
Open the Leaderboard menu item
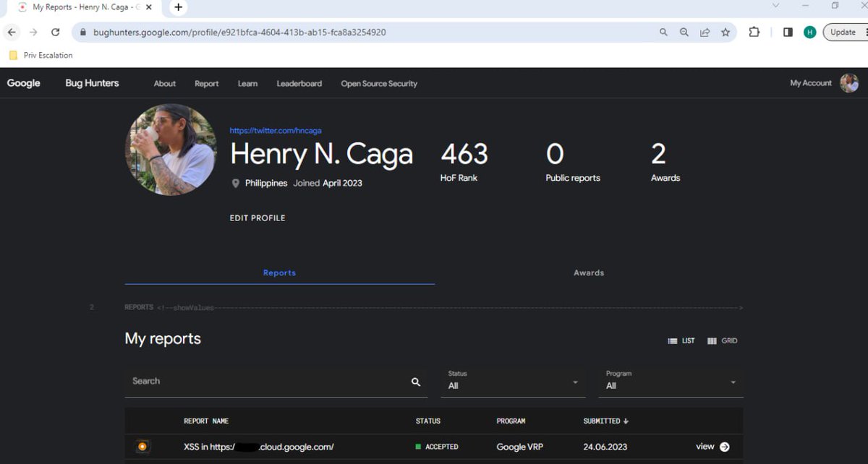pos(299,84)
